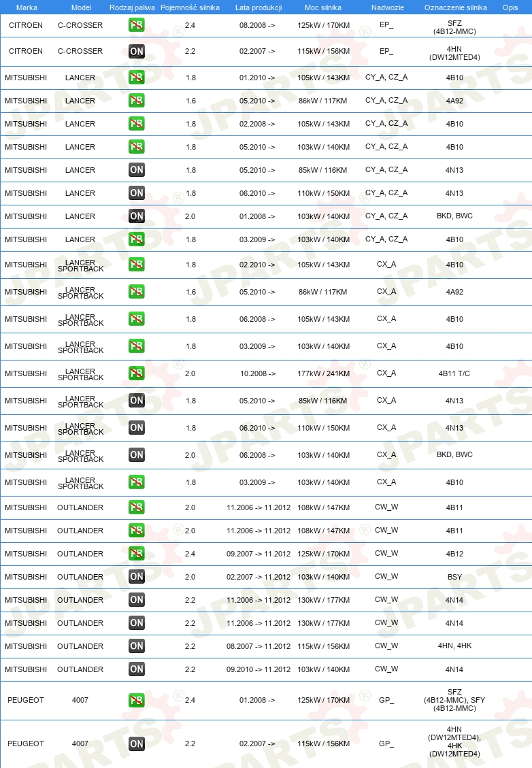Select the Peugeot SFZ, SFY engine code cell
Viewport: 532px width, 768px height.
pos(454,700)
